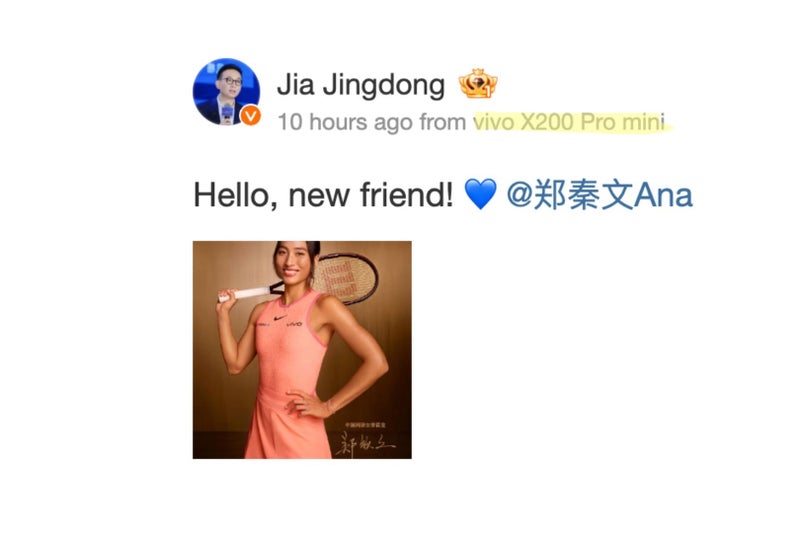Click the vivo logo on the dress

[294, 324]
